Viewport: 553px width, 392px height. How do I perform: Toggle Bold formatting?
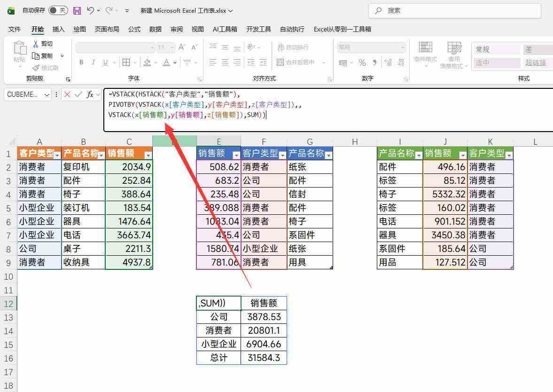pos(81,63)
